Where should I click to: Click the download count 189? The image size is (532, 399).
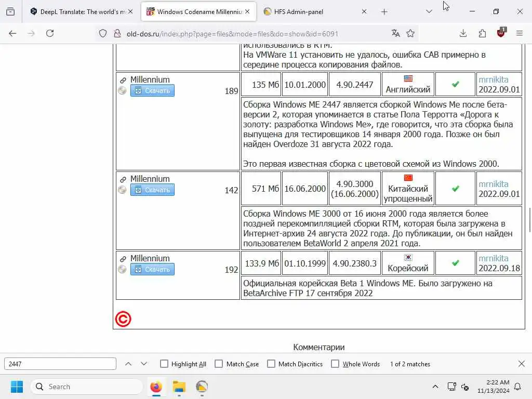click(231, 91)
